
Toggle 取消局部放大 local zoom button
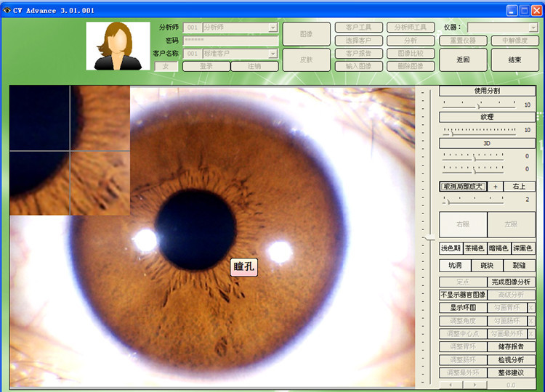tap(463, 187)
